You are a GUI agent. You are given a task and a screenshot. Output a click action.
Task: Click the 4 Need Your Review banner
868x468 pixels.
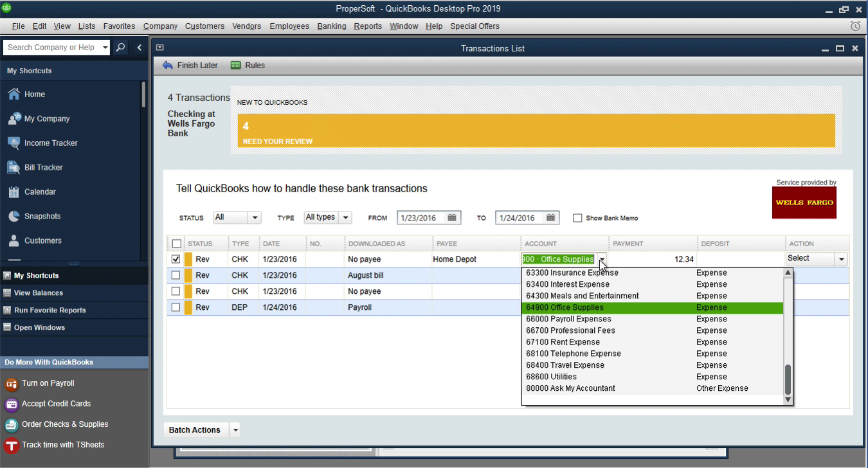(x=536, y=131)
